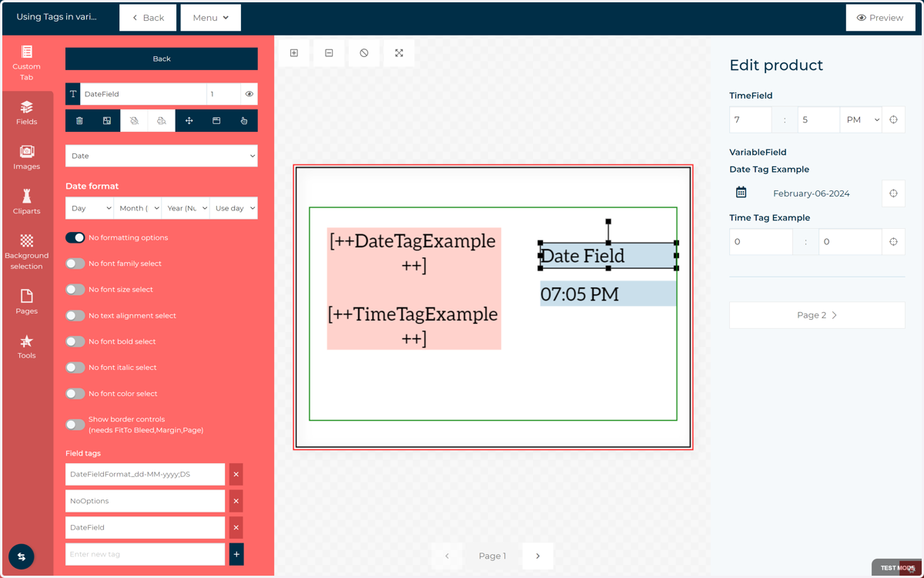Click the field order number input showing 1
Image resolution: width=924 pixels, height=578 pixels.
[x=223, y=94]
